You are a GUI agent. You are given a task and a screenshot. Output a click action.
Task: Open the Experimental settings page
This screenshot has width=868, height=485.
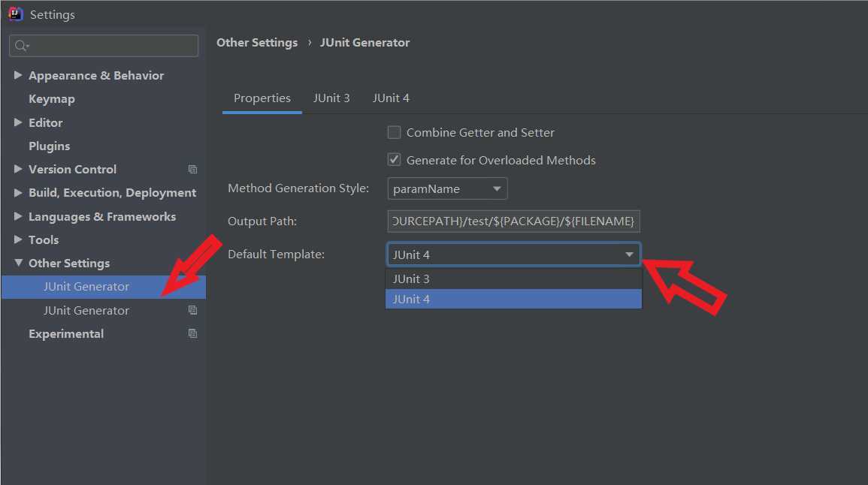coord(66,334)
